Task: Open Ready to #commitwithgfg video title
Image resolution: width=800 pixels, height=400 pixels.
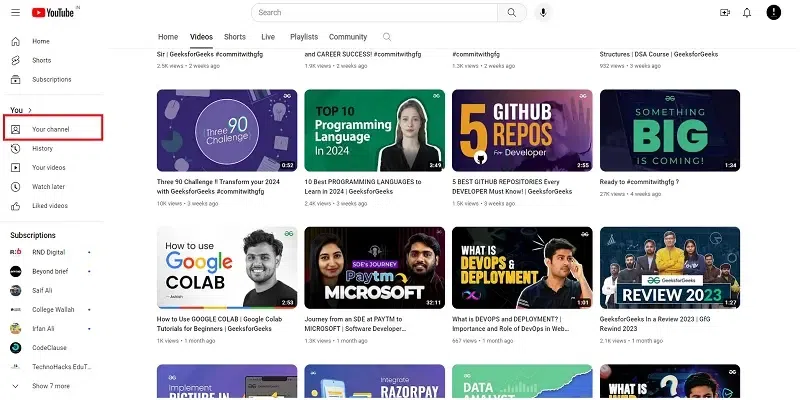Action: coord(639,182)
